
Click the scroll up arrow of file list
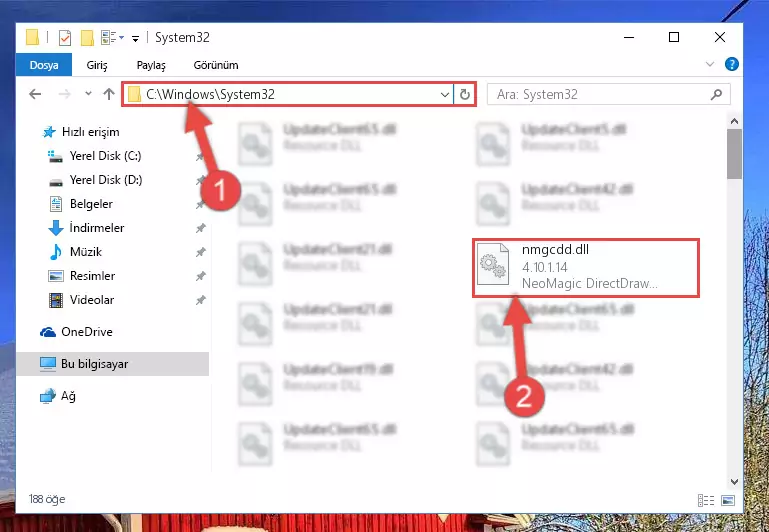(x=734, y=121)
